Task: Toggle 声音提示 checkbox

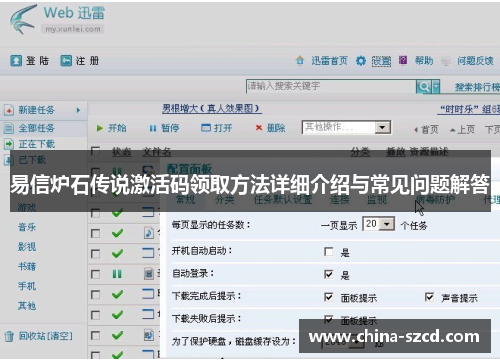Action: pyautogui.click(x=429, y=297)
